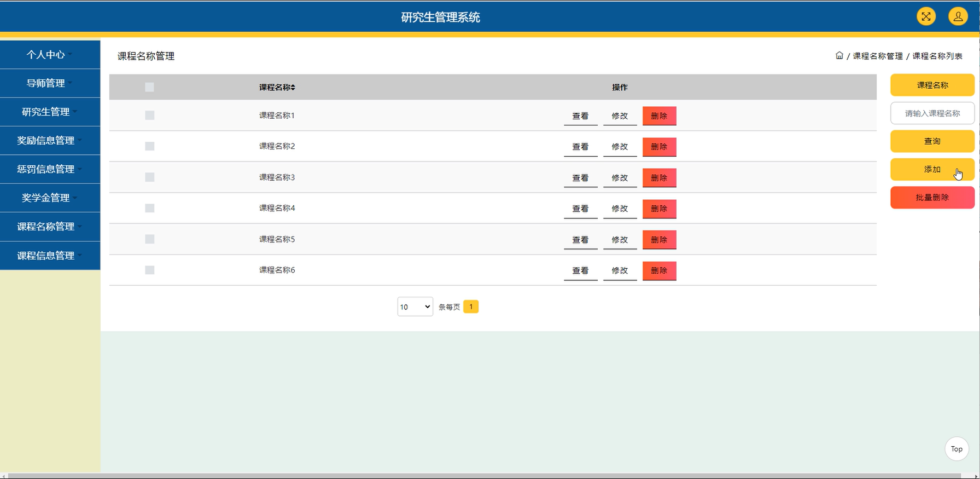Click the horizontal scrollbar at bottom
Image resolution: width=980 pixels, height=479 pixels.
(x=485, y=476)
